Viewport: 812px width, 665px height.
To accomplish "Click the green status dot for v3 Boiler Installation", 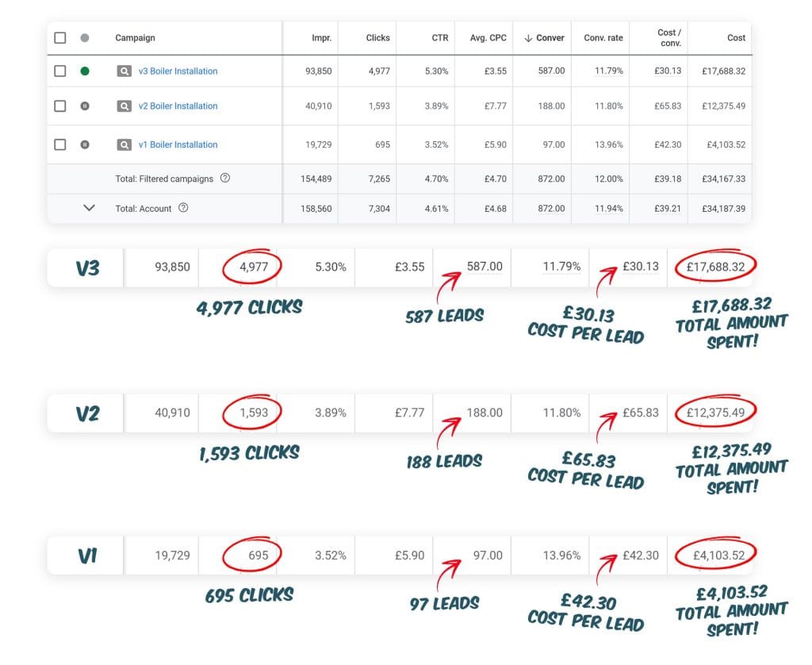I will click(85, 71).
